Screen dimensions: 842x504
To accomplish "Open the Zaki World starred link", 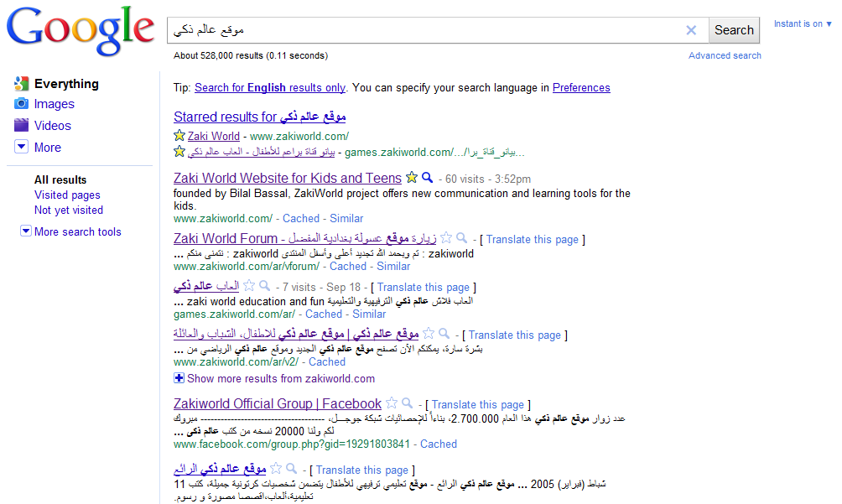I will tap(214, 137).
